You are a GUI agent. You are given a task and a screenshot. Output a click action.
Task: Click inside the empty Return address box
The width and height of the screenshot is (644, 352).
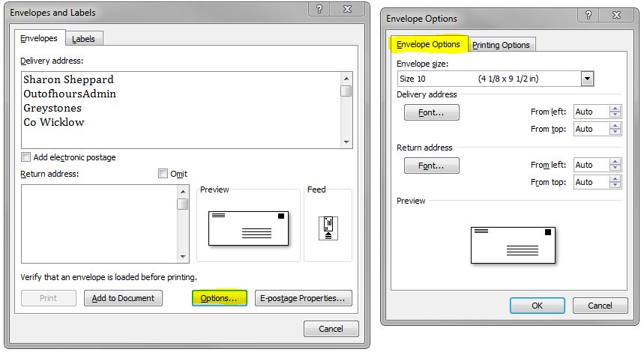[x=100, y=224]
